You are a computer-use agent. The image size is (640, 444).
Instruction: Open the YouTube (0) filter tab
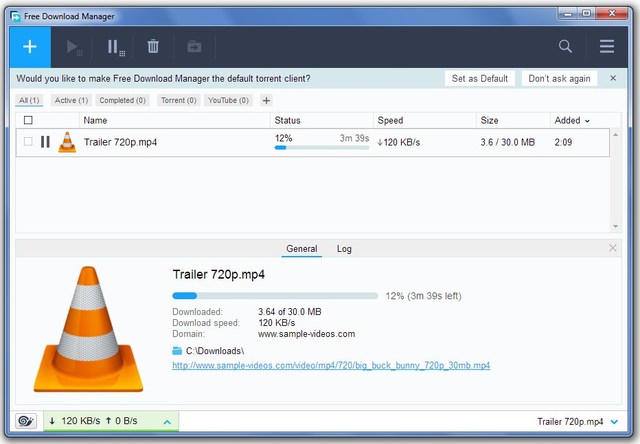click(228, 100)
